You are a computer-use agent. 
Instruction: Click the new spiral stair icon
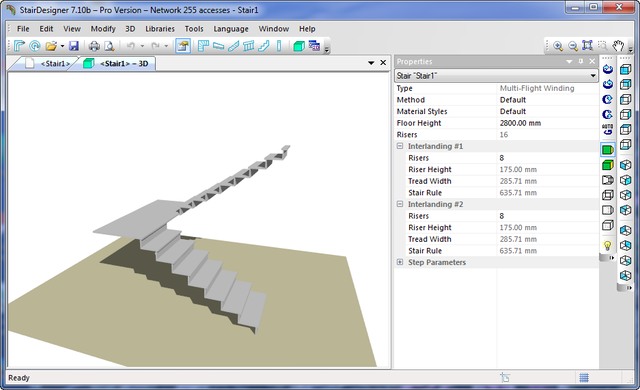35,46
